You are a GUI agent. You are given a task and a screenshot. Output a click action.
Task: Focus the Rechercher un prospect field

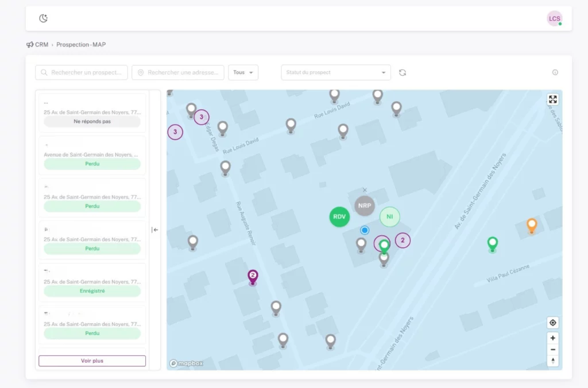(82, 72)
